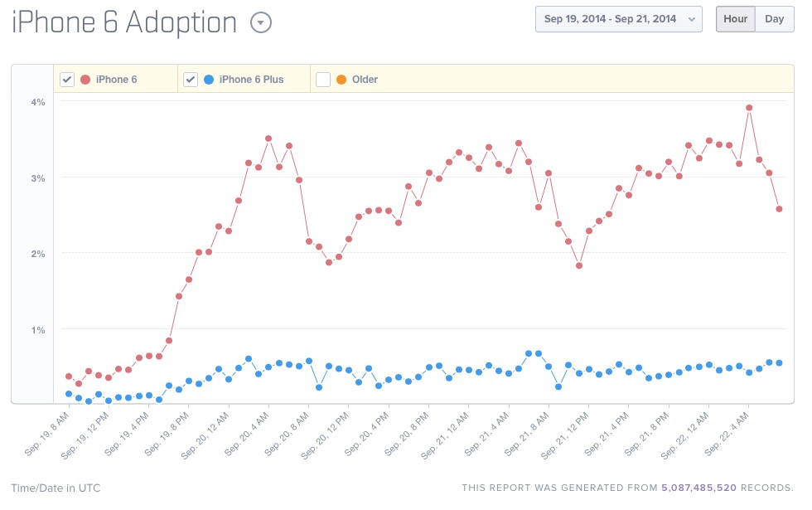Click the orange Older legend dot

tap(341, 80)
